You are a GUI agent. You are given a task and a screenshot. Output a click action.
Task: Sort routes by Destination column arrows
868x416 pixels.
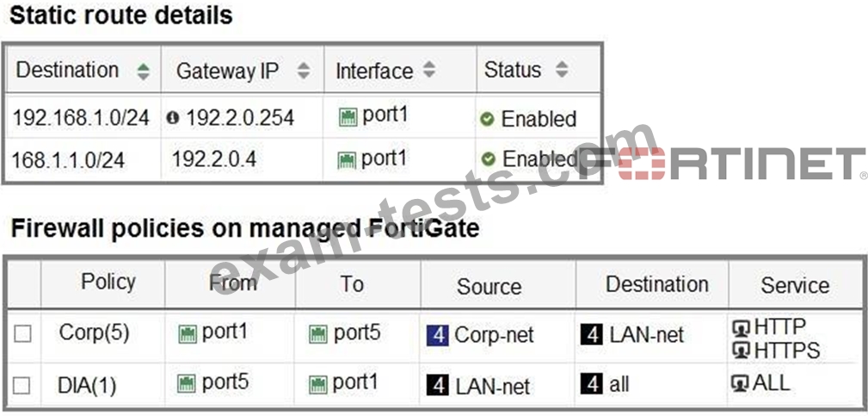[x=143, y=71]
